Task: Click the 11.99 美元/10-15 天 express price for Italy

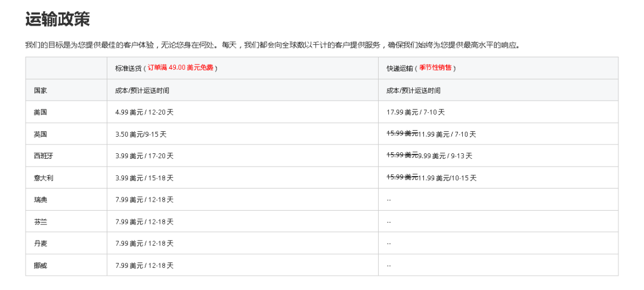Action: point(447,178)
